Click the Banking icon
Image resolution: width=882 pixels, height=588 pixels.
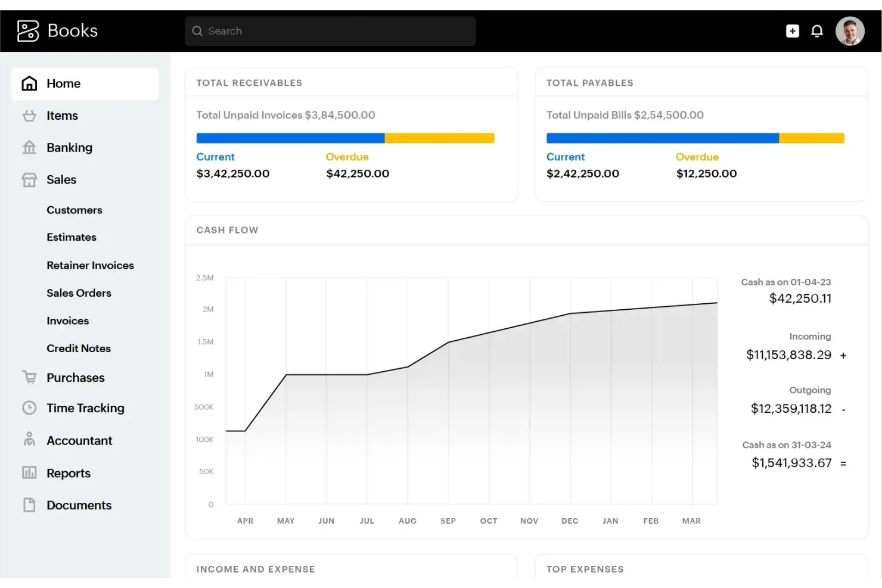point(29,147)
